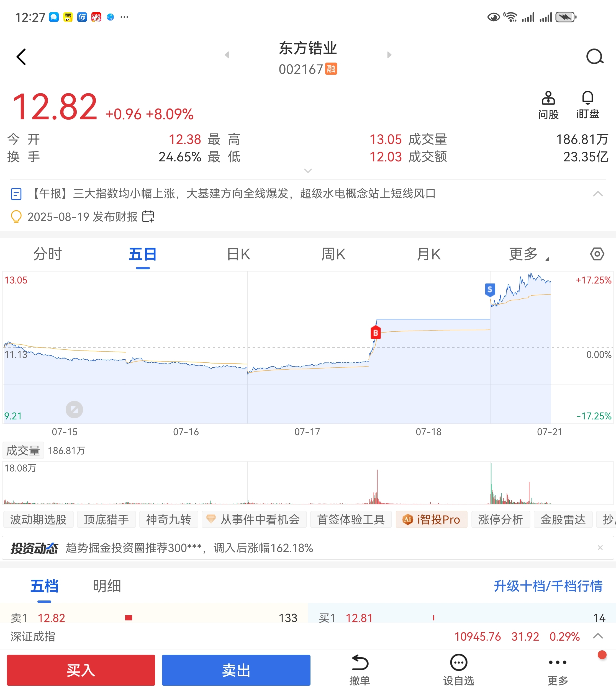616x691 pixels.
Task: Select the 五日 chart tab
Action: click(142, 254)
